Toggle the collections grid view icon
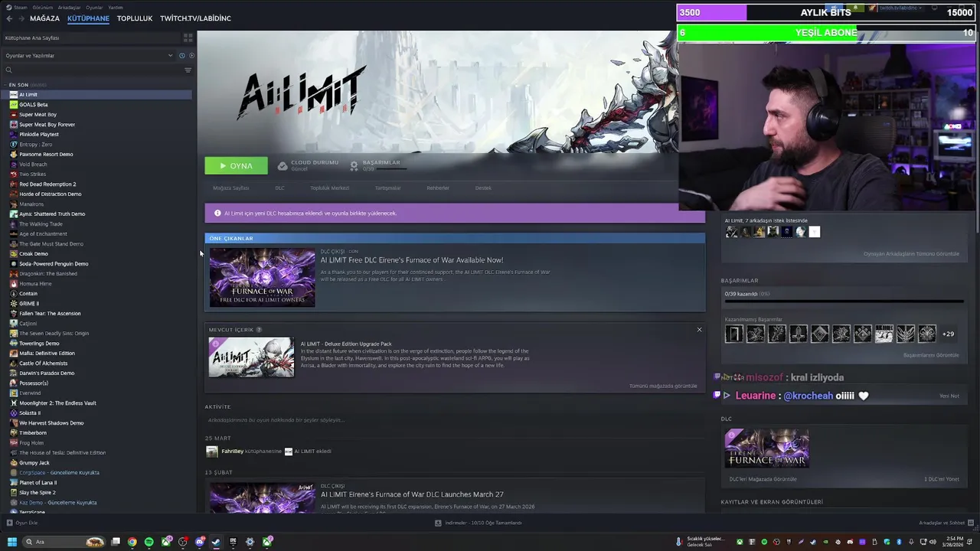Viewport: 980px width, 551px height. click(x=188, y=37)
